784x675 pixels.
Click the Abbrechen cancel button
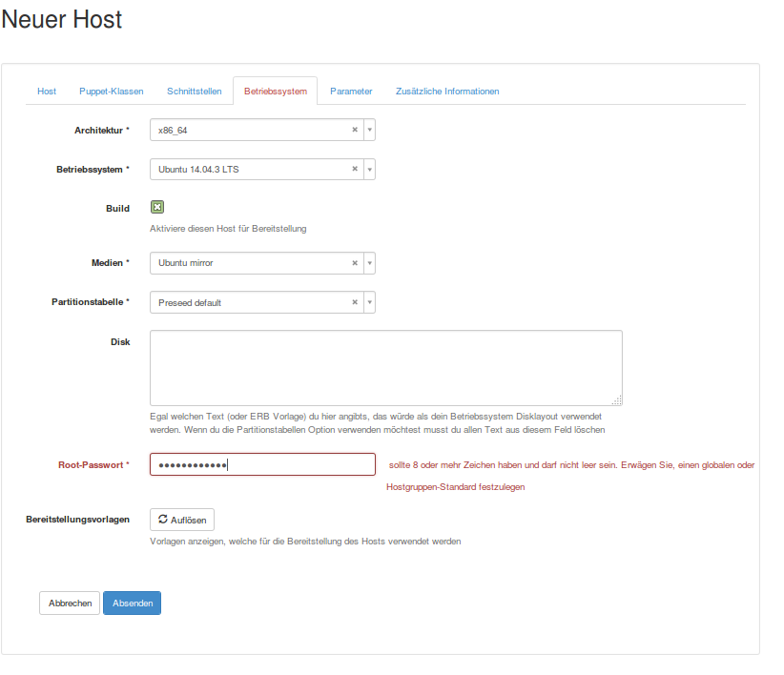tap(70, 603)
